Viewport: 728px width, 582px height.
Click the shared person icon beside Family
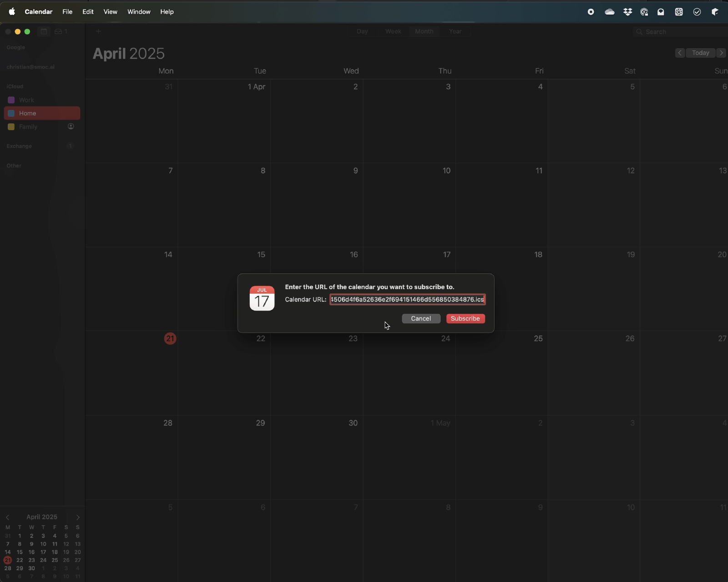click(71, 126)
